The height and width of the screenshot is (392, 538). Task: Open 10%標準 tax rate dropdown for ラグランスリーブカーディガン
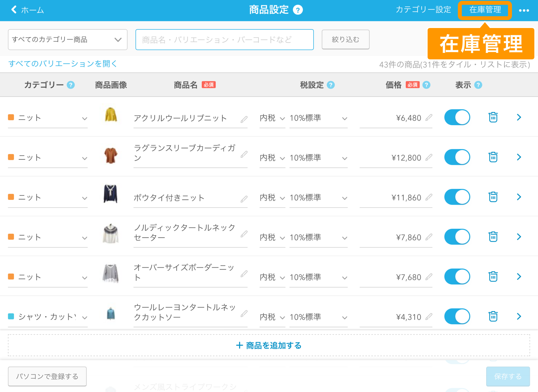click(319, 158)
